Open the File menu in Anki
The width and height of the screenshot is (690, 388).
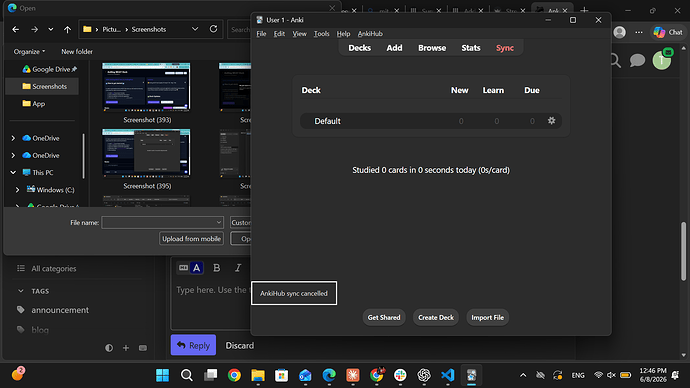(x=261, y=34)
